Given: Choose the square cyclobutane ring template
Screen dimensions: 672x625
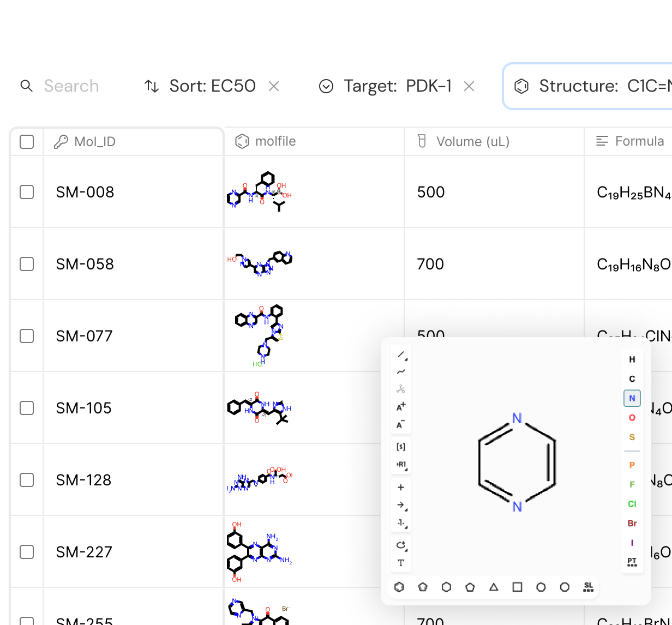Looking at the screenshot, I should point(517,587).
